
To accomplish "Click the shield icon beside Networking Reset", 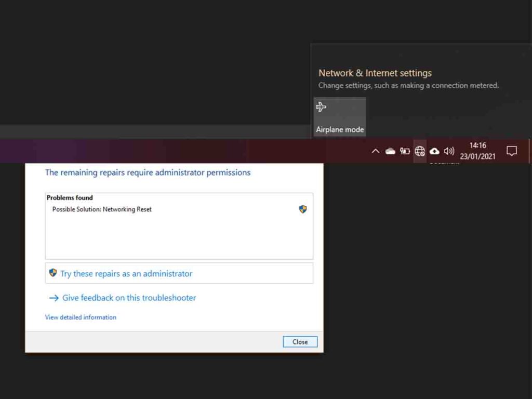I will pyautogui.click(x=303, y=209).
